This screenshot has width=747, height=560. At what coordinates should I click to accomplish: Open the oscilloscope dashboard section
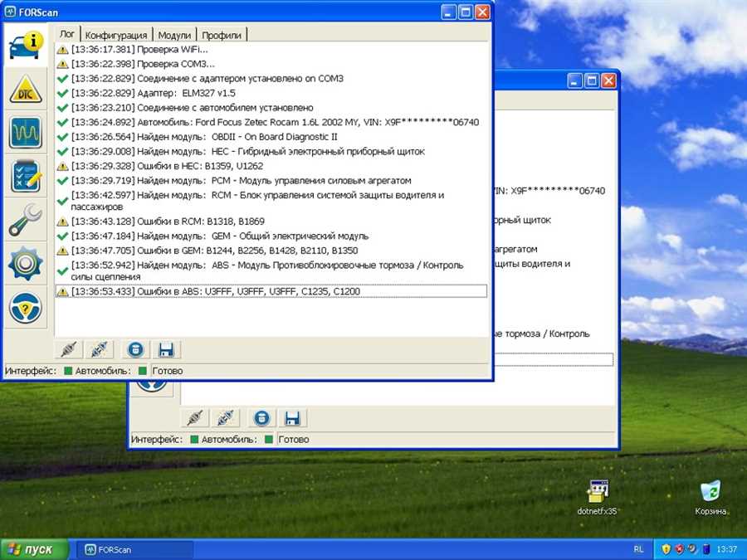pos(26,133)
